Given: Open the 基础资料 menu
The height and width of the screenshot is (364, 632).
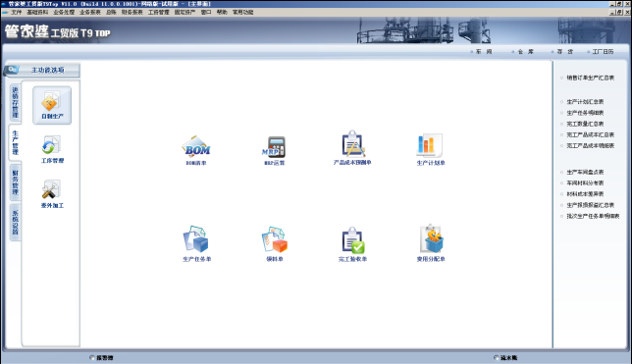Looking at the screenshot, I should 37,13.
